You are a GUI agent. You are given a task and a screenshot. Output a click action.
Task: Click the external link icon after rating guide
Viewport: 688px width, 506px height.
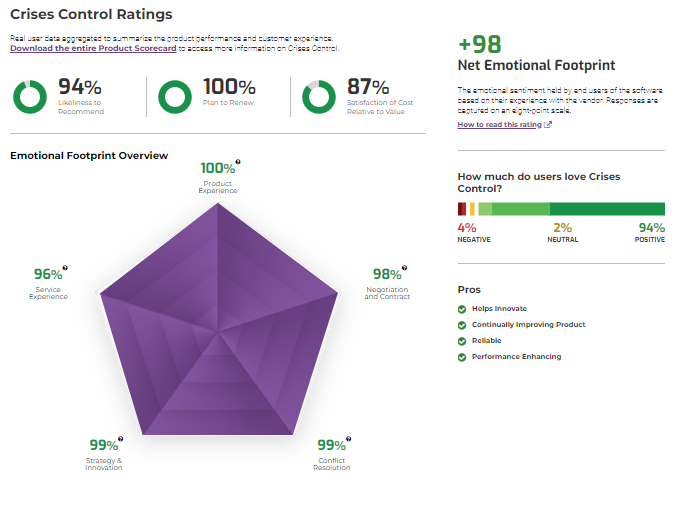point(548,125)
